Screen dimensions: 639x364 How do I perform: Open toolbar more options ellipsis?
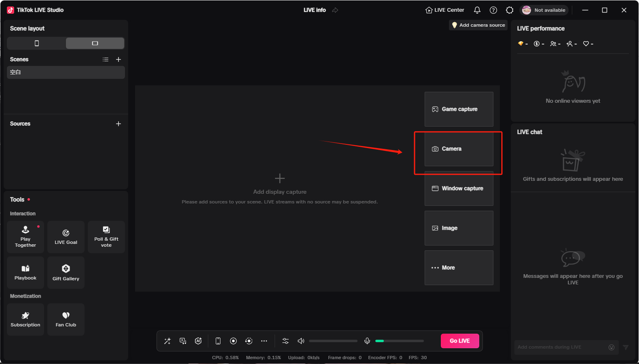[x=264, y=341]
